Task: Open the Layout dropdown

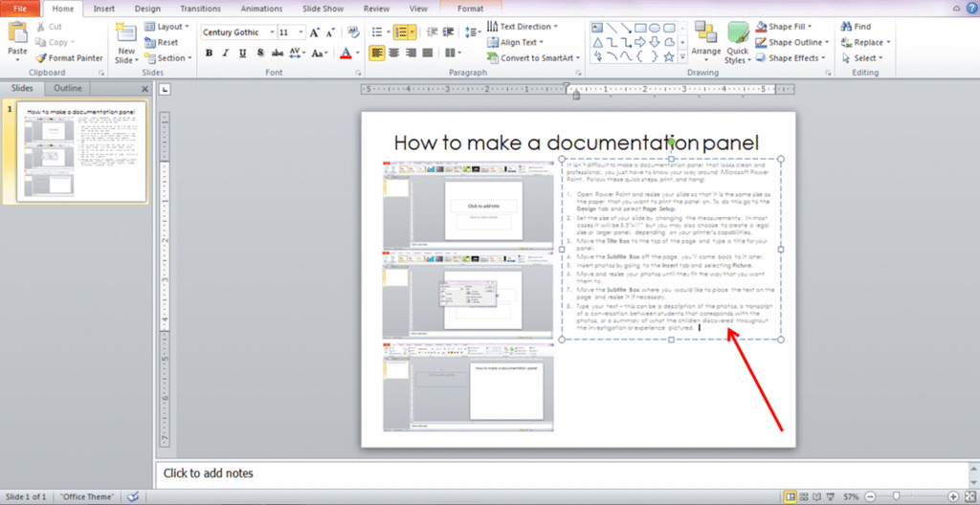Action: tap(167, 27)
